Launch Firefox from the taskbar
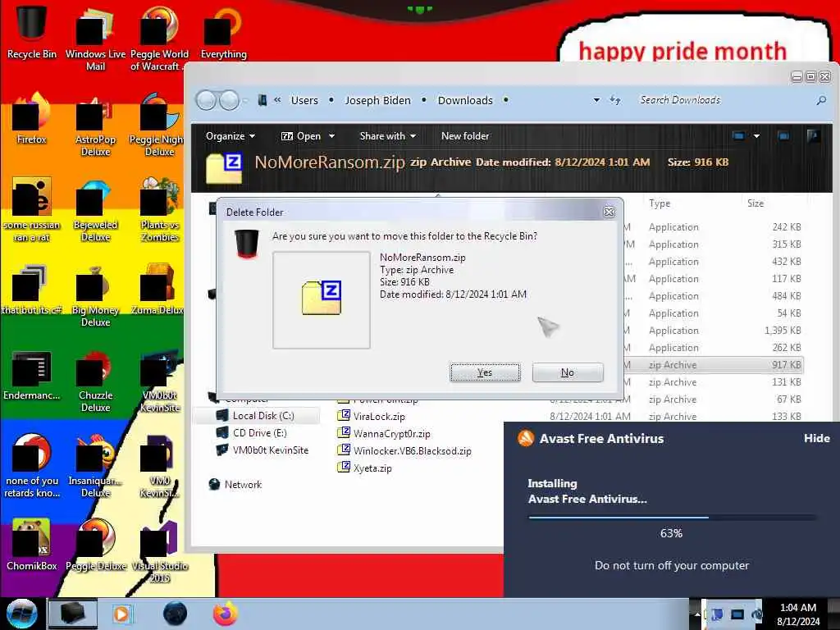The width and height of the screenshot is (840, 630). [226, 614]
